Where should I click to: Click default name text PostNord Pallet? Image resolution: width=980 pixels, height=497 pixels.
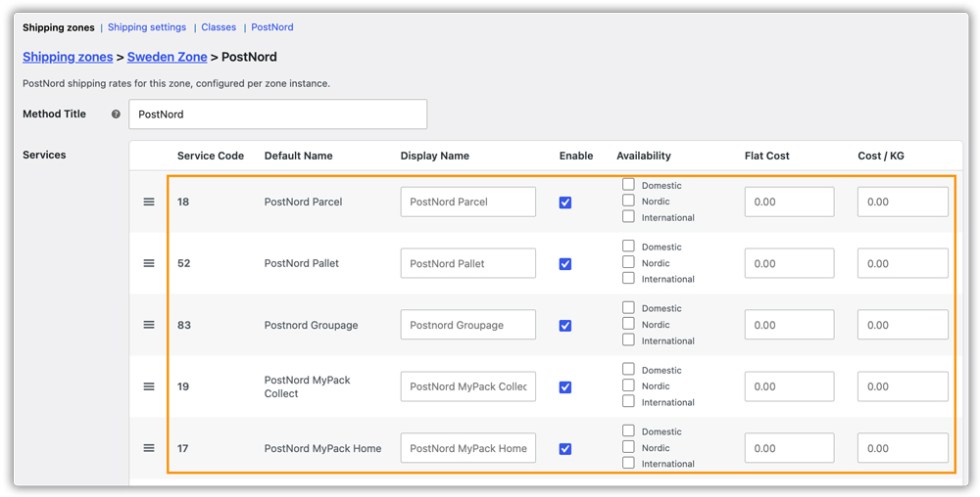pos(301,263)
